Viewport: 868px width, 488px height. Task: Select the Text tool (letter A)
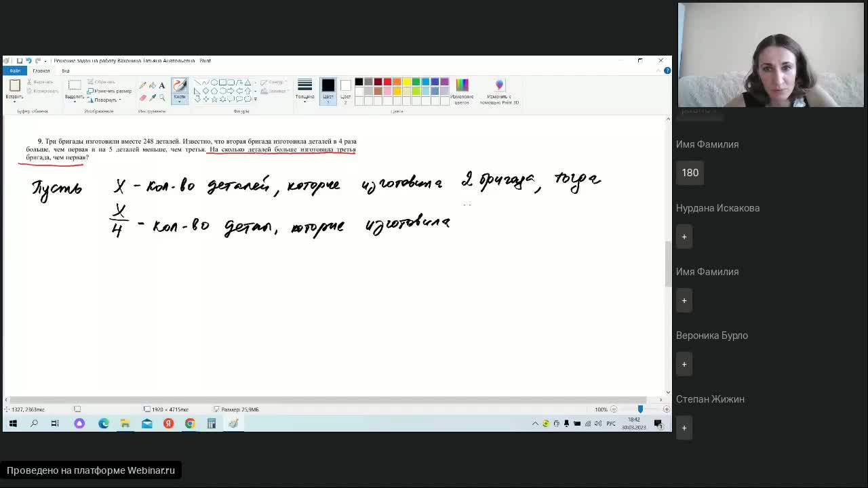click(x=162, y=85)
